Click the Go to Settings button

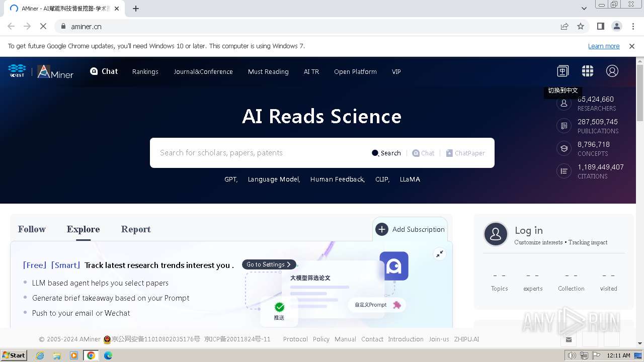269,264
